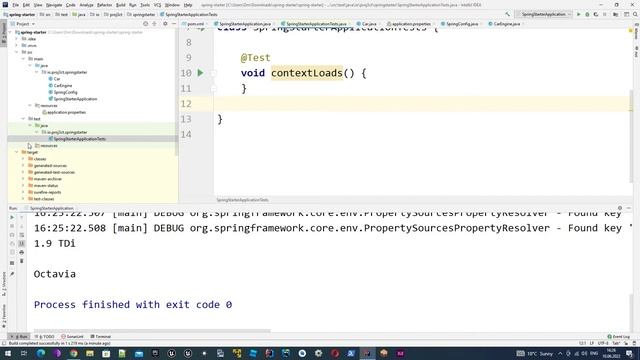Start debugging with the toolbar bug icon
This screenshot has width=640, height=360.
pyautogui.click(x=587, y=14)
